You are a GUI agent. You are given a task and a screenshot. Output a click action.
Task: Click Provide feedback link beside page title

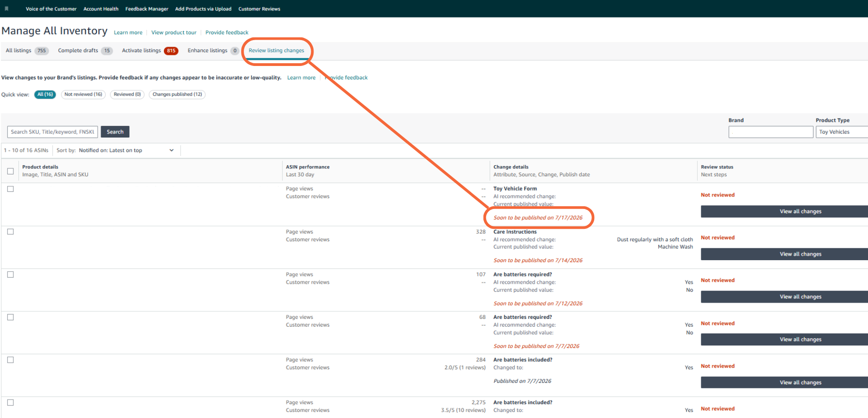coord(227,33)
